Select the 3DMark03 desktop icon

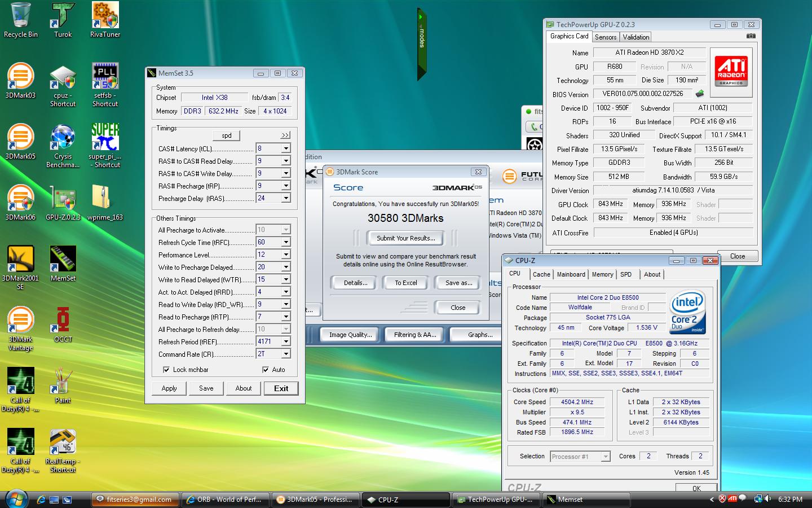(x=20, y=81)
